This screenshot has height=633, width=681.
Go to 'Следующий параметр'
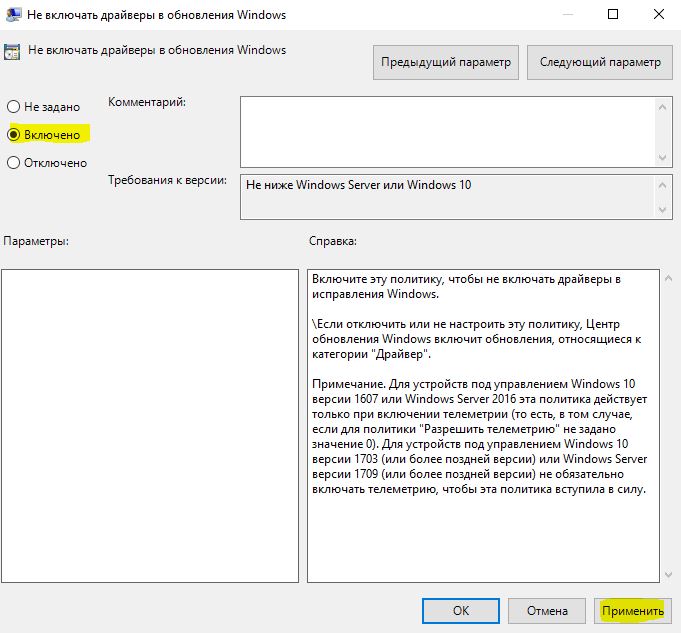point(600,63)
